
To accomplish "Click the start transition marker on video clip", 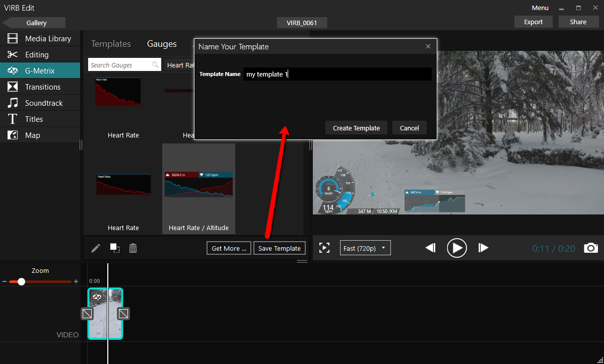I will pos(87,314).
